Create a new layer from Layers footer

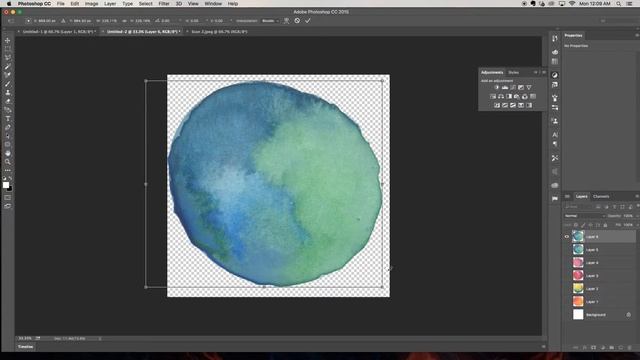coord(621,348)
